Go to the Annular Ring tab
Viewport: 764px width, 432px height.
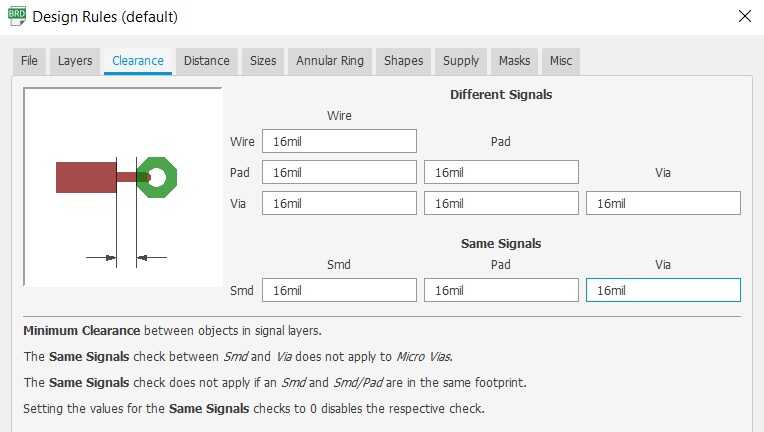point(330,61)
